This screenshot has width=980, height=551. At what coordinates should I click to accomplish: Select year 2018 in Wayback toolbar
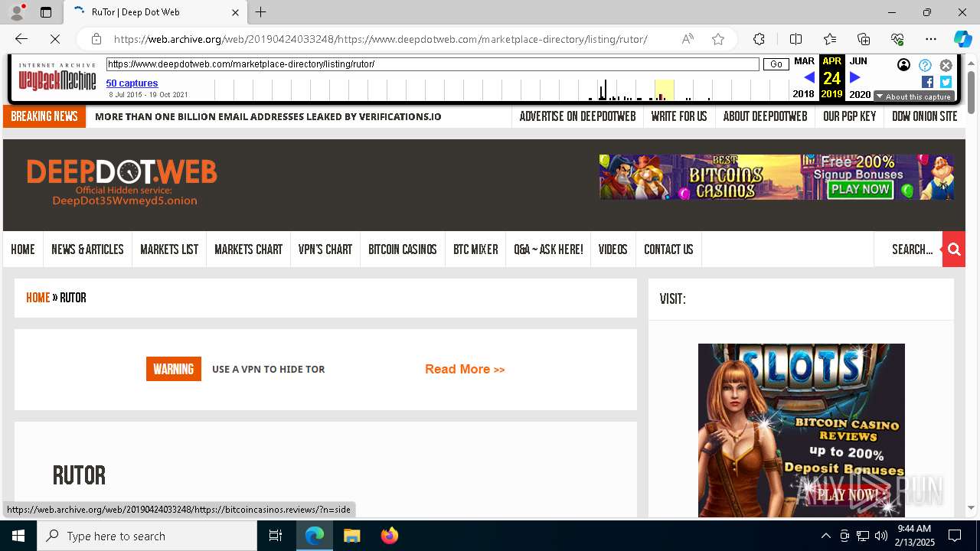coord(804,94)
